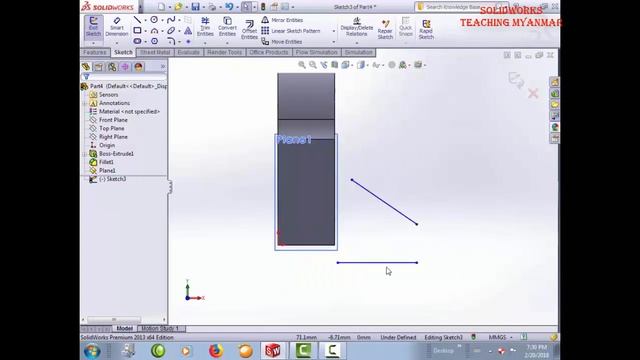Open the dropdown arrow next to Line tool

[x=145, y=20]
